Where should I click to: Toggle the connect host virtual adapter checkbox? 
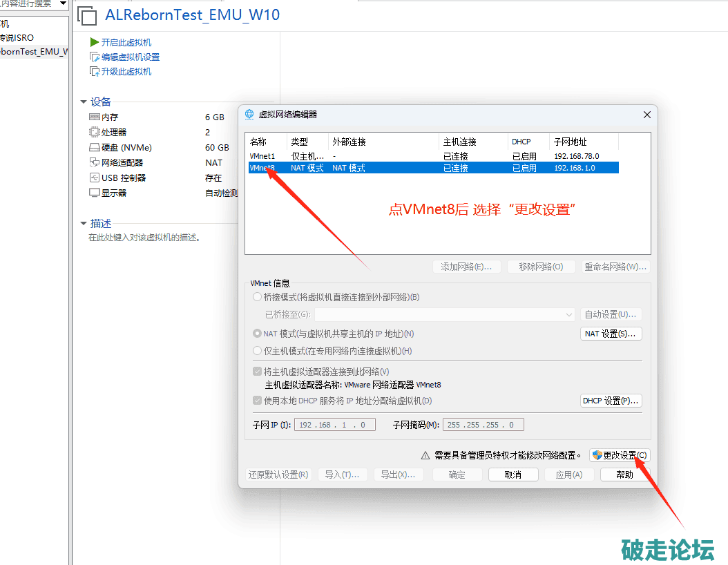[258, 372]
